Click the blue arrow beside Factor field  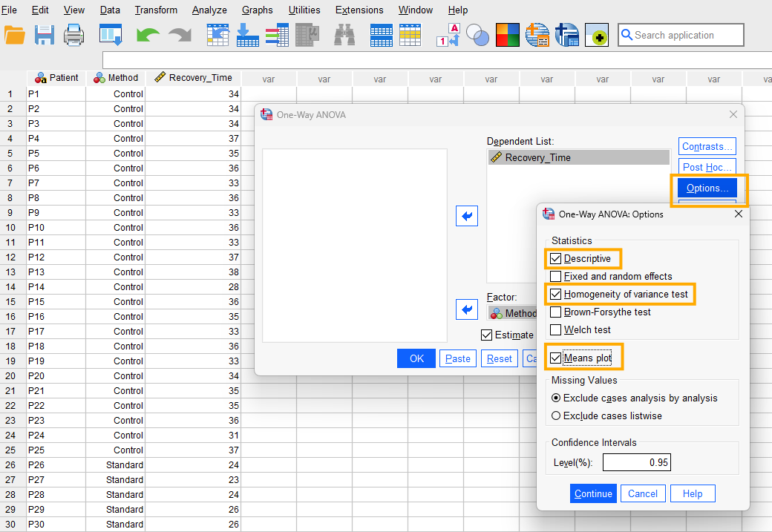point(467,309)
